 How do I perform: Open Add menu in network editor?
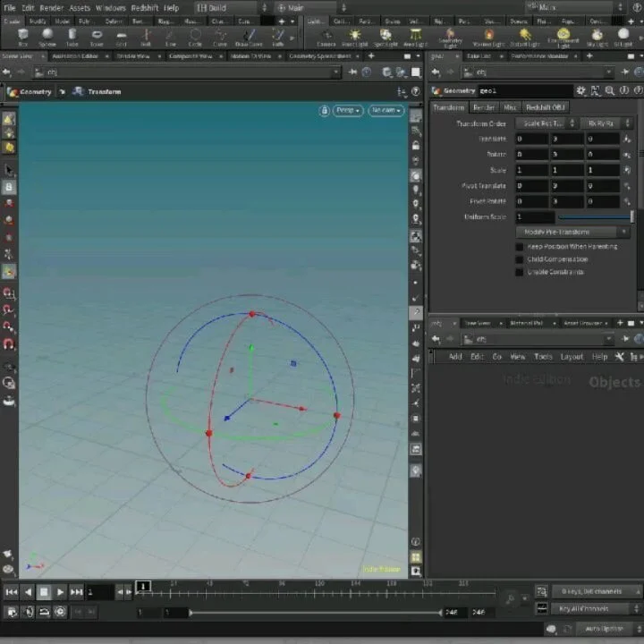pyautogui.click(x=455, y=357)
